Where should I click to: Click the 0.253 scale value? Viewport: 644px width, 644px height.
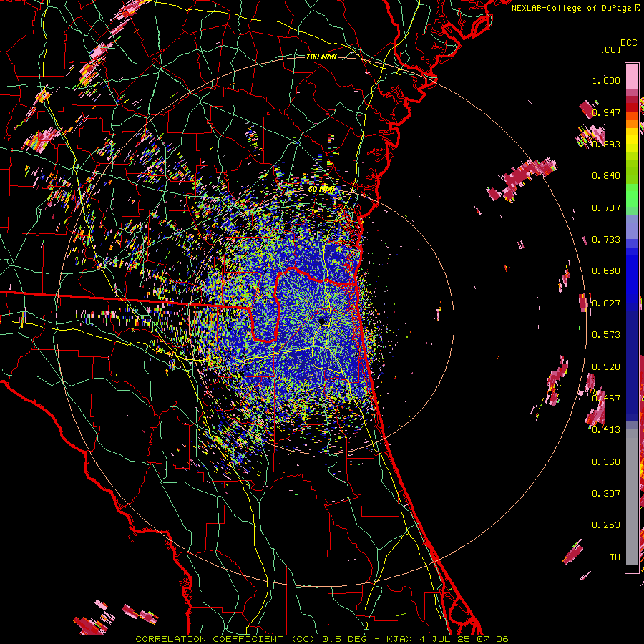click(606, 525)
